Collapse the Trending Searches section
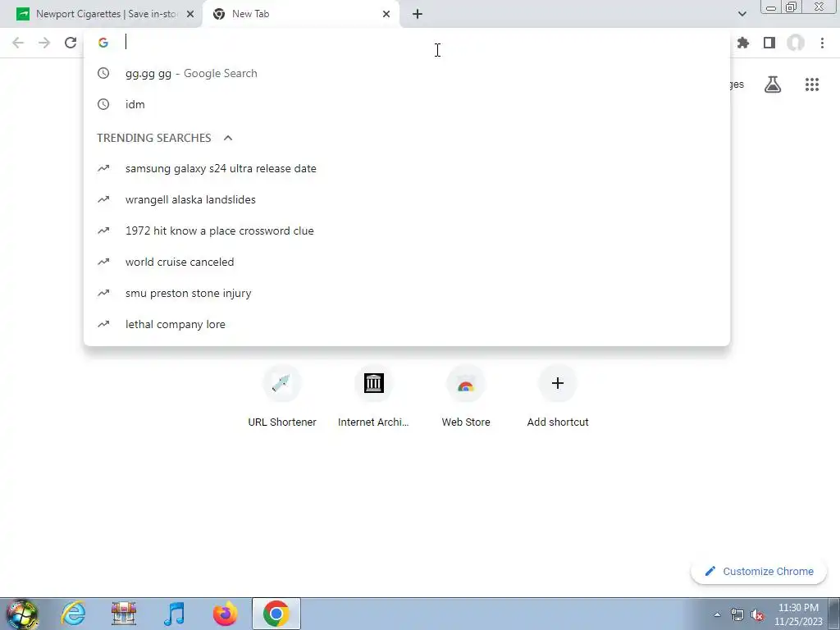The image size is (840, 630). coord(228,138)
